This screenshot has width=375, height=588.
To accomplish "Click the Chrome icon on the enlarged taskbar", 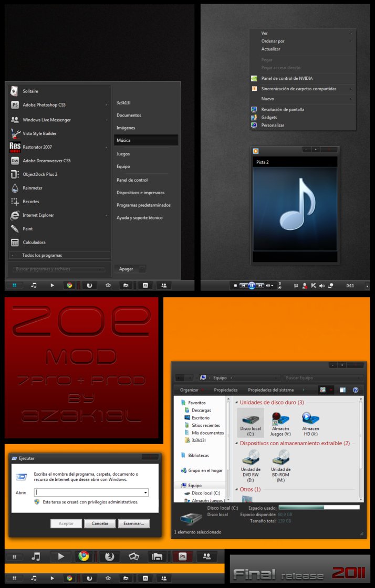I will click(x=83, y=556).
